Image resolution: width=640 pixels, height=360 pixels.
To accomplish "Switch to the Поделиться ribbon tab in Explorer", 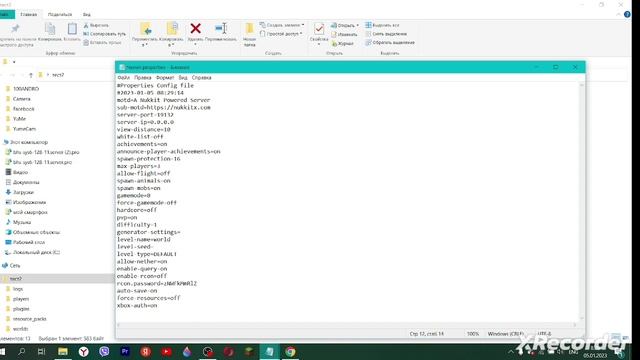I will [60, 14].
